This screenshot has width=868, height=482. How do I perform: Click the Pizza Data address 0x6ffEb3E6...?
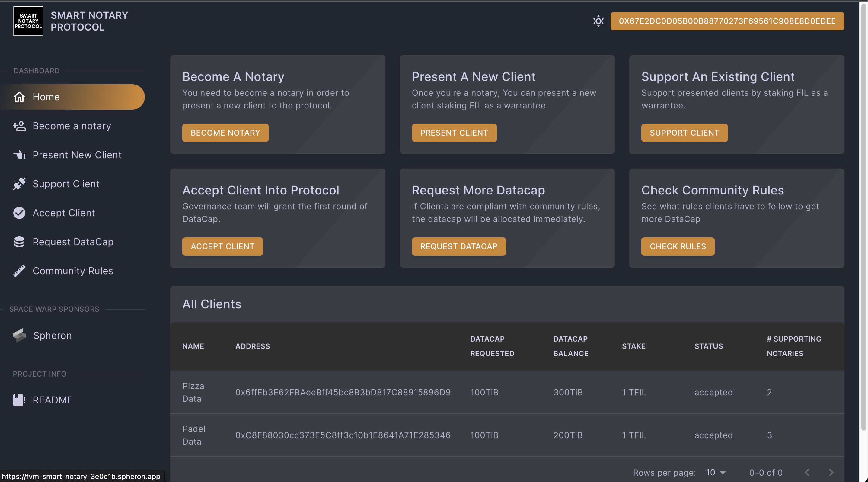pyautogui.click(x=343, y=392)
